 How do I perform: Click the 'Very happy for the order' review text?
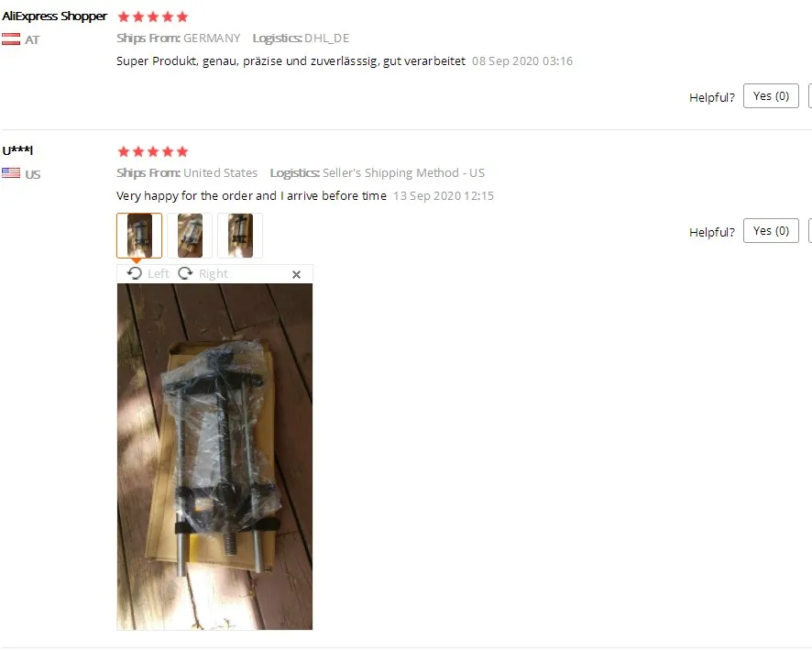(x=251, y=196)
